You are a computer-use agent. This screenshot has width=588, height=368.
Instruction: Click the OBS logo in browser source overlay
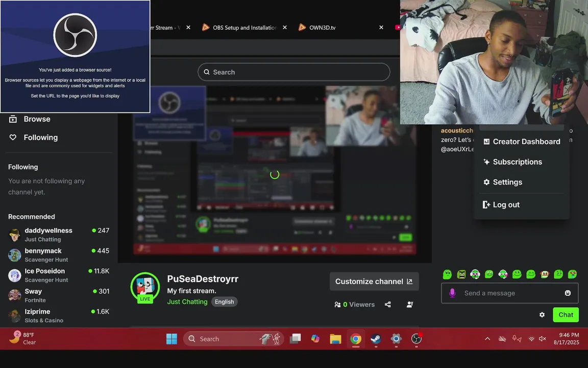point(75,35)
